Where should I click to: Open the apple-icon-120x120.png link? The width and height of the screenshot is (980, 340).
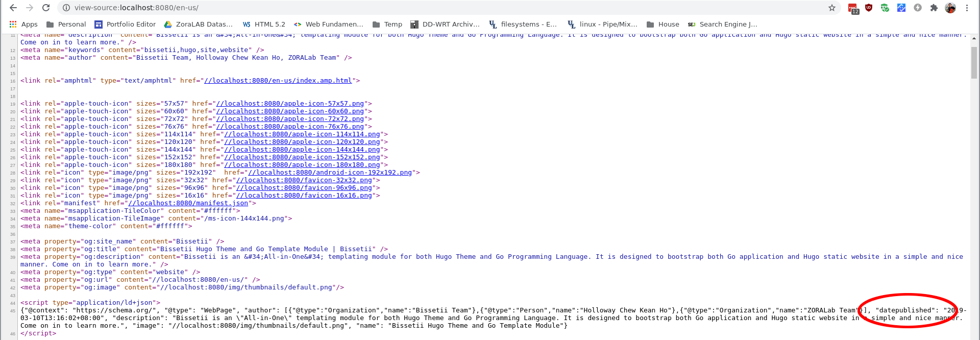coord(302,142)
